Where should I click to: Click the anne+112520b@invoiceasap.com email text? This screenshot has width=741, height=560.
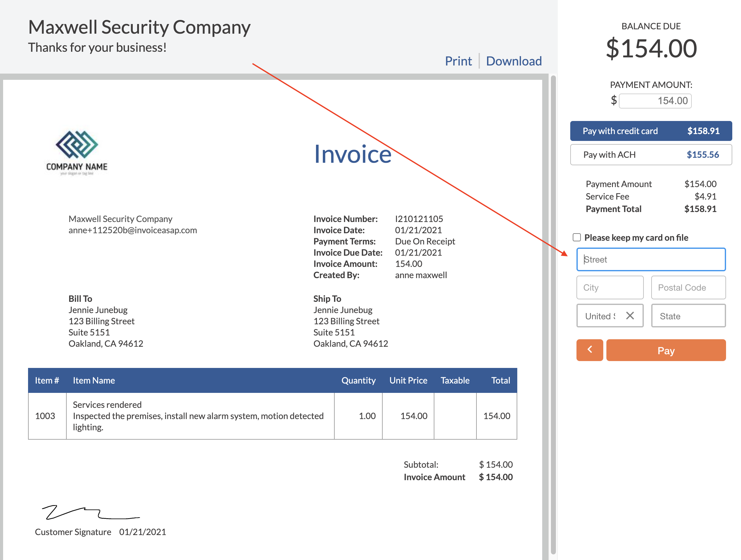(x=133, y=230)
